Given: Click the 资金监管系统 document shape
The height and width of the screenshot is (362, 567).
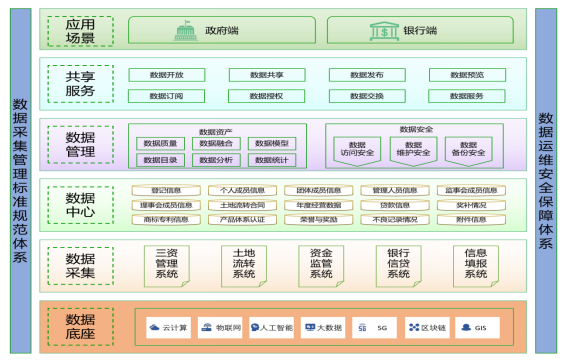Looking at the screenshot, I should (x=321, y=266).
